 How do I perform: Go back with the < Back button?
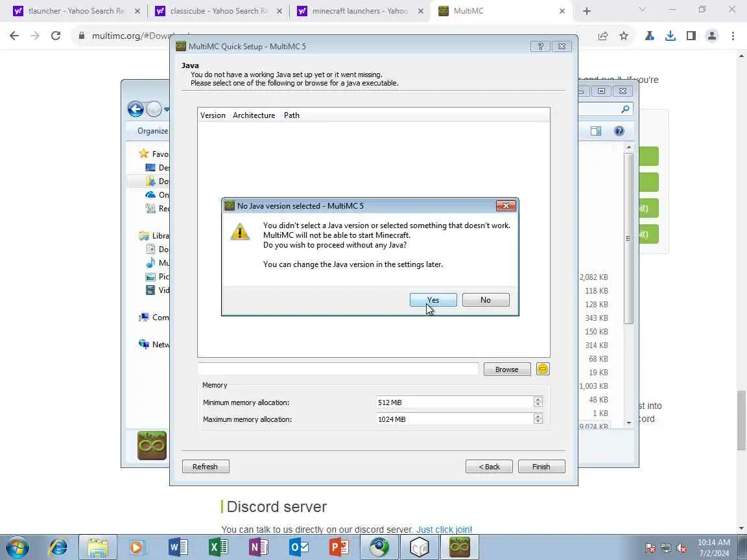(x=489, y=466)
